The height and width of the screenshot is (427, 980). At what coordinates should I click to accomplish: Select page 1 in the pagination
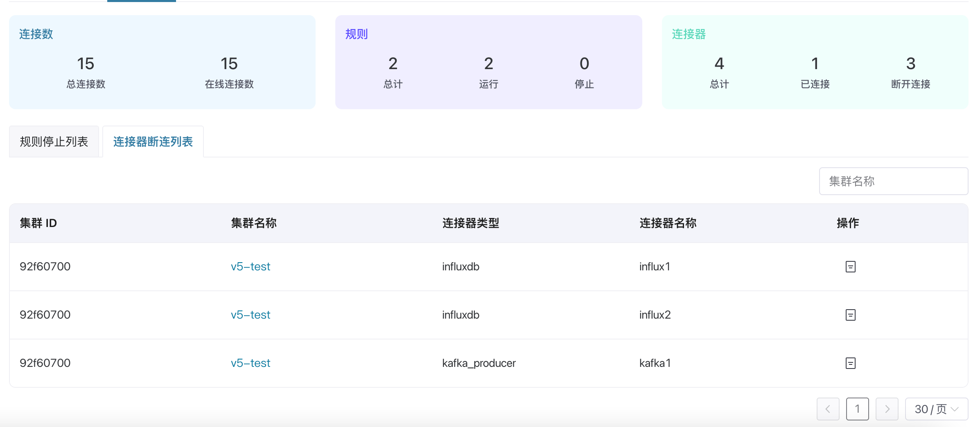[858, 409]
